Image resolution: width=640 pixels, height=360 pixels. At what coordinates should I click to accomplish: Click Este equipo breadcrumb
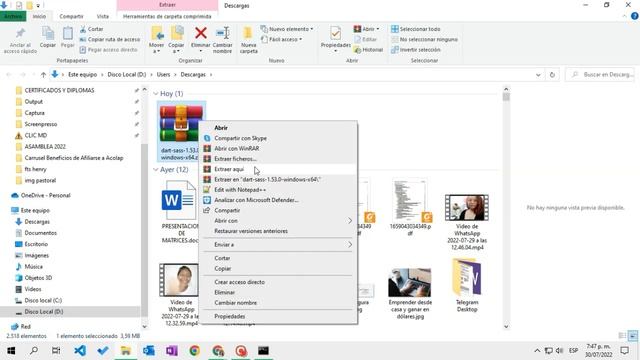(82, 75)
